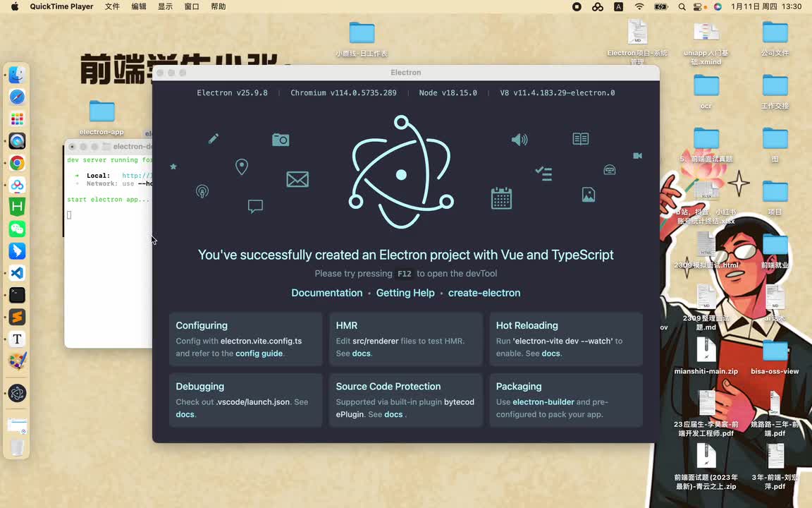Open the Trash in the dock
The image size is (812, 508).
17,447
